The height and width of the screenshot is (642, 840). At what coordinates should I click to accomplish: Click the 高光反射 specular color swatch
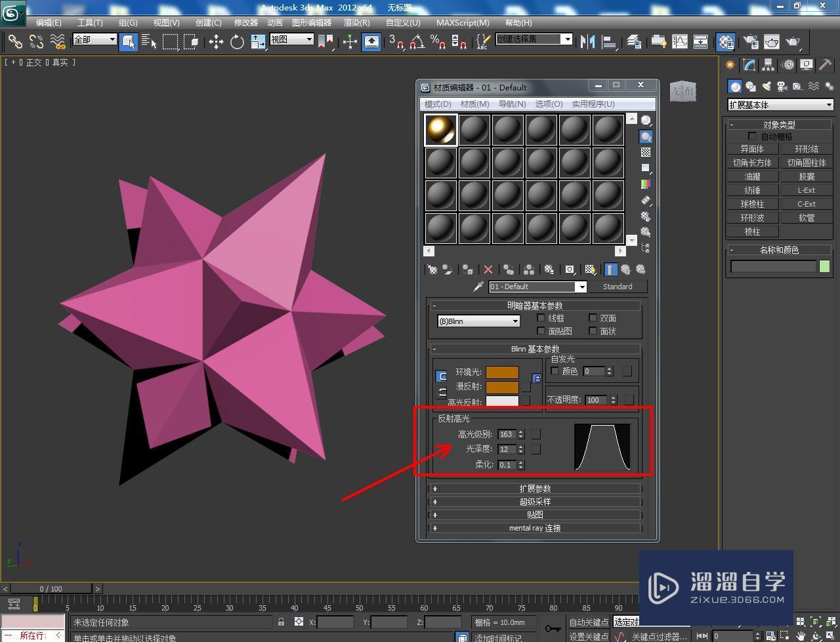[503, 401]
